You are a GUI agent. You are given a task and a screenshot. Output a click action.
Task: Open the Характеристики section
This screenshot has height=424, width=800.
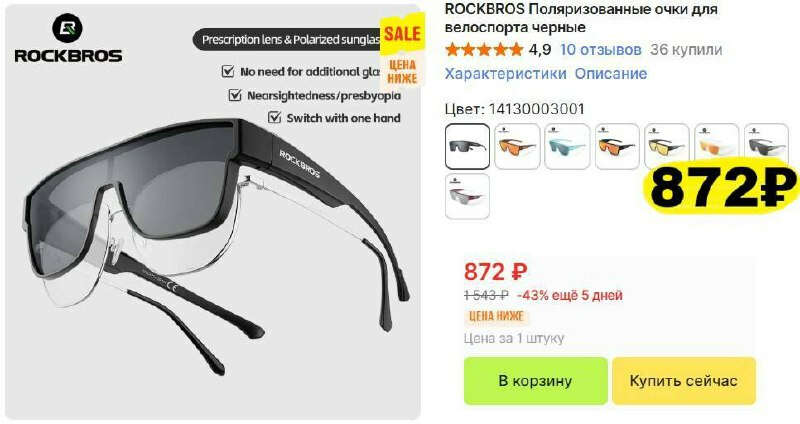[x=506, y=73]
